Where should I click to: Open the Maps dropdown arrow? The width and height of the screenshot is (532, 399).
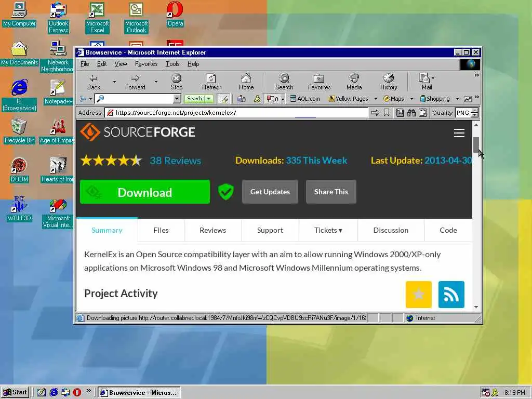click(411, 99)
